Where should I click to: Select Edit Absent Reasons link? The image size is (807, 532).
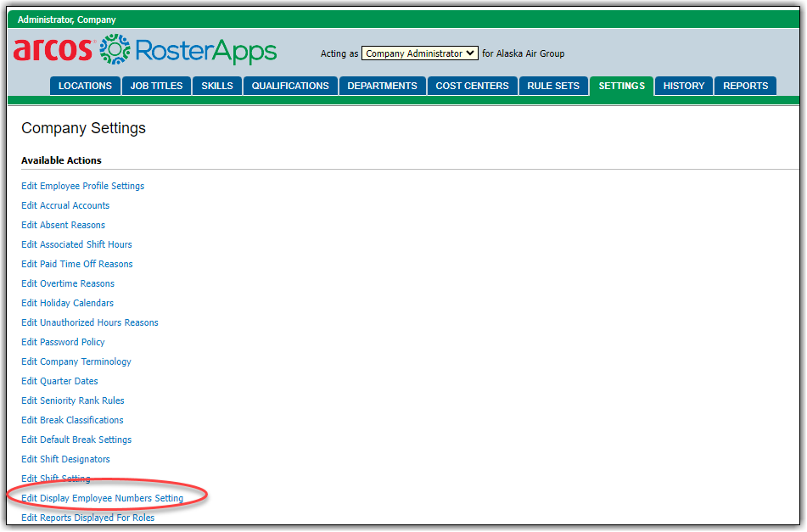(x=63, y=225)
